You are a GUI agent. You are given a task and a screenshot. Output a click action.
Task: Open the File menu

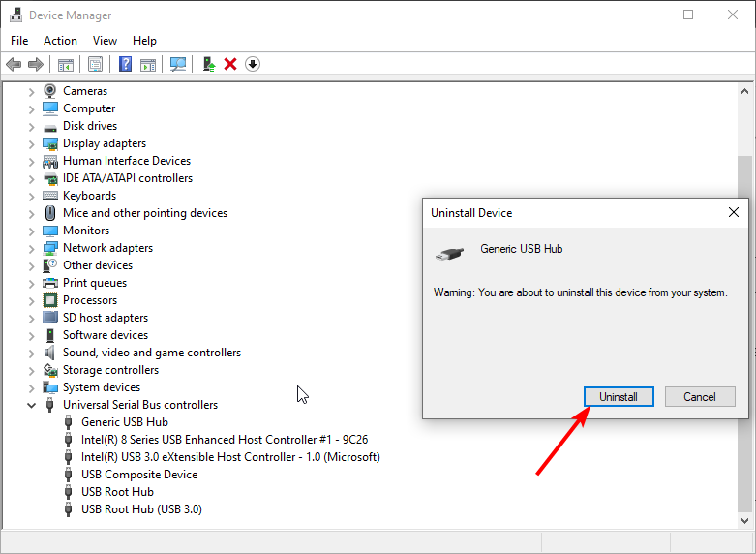19,41
